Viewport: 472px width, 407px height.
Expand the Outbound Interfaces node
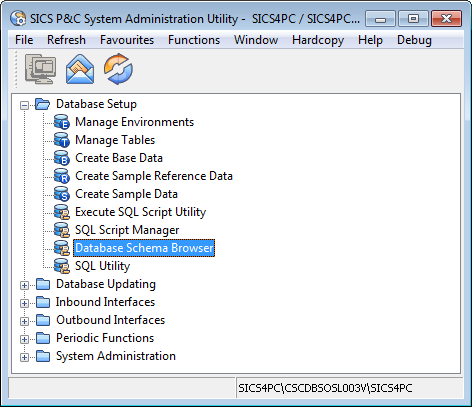point(24,321)
